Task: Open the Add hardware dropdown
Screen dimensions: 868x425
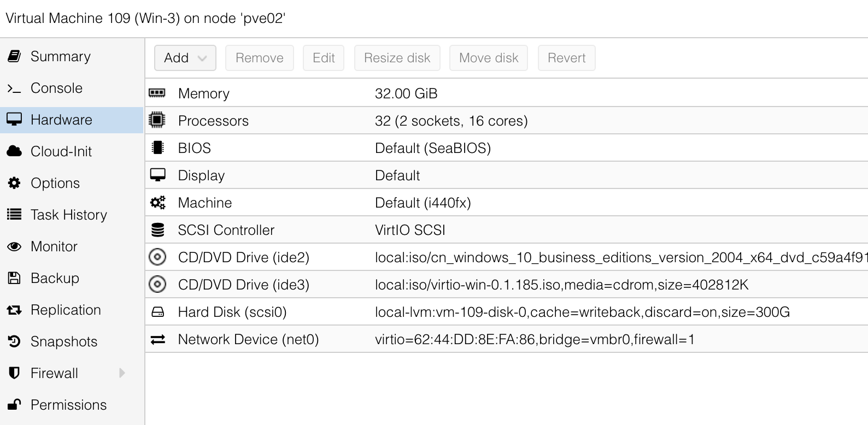Action: coord(185,58)
